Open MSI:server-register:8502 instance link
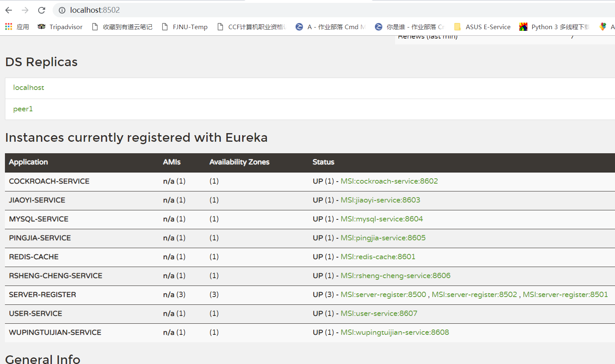Screen dimensions: 615x364 (474, 295)
